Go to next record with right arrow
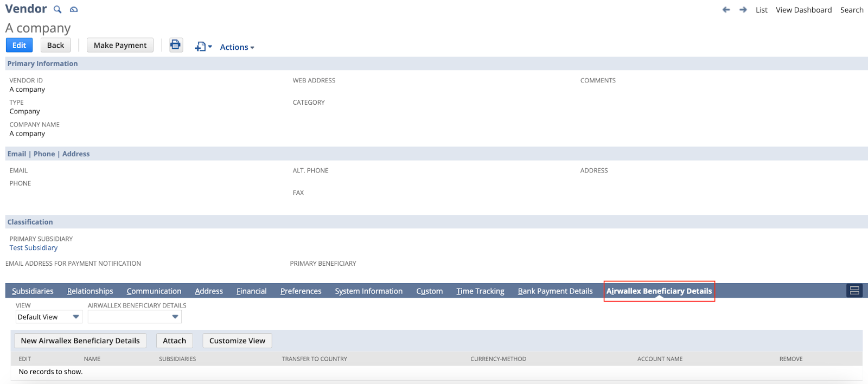Screen dimensions: 868x384 pyautogui.click(x=743, y=10)
